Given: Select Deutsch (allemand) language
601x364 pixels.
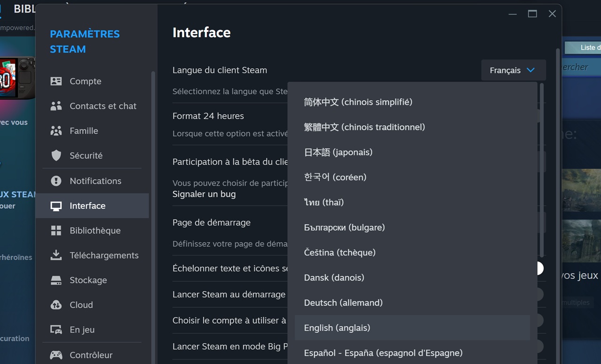Looking at the screenshot, I should pyautogui.click(x=412, y=303).
